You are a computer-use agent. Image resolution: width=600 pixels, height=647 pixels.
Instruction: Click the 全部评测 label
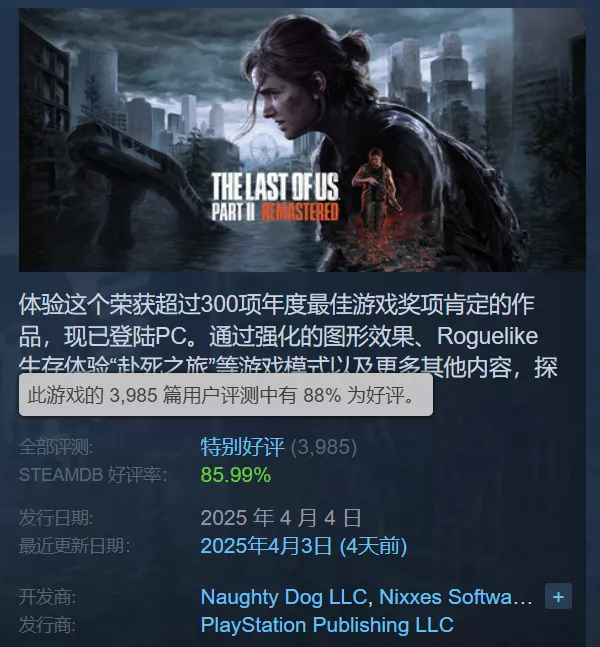56,447
